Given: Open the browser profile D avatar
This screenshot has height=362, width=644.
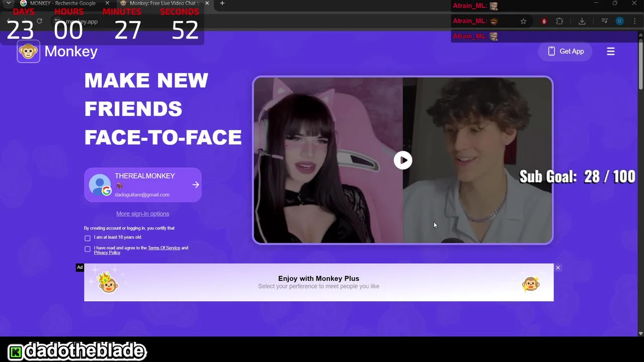Looking at the screenshot, I should [x=620, y=21].
